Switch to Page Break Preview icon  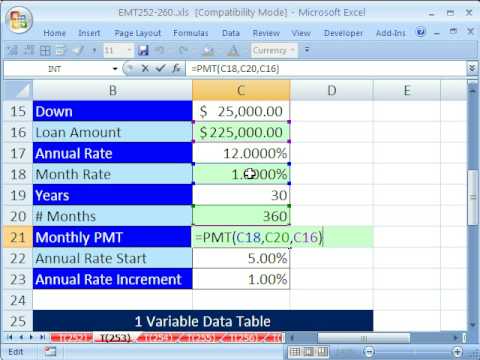point(322,351)
